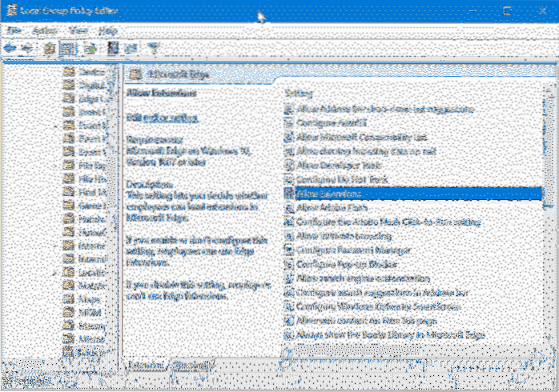This screenshot has height=392, width=559.
Task: Click the Filter funnel toolbar icon
Action: point(152,48)
